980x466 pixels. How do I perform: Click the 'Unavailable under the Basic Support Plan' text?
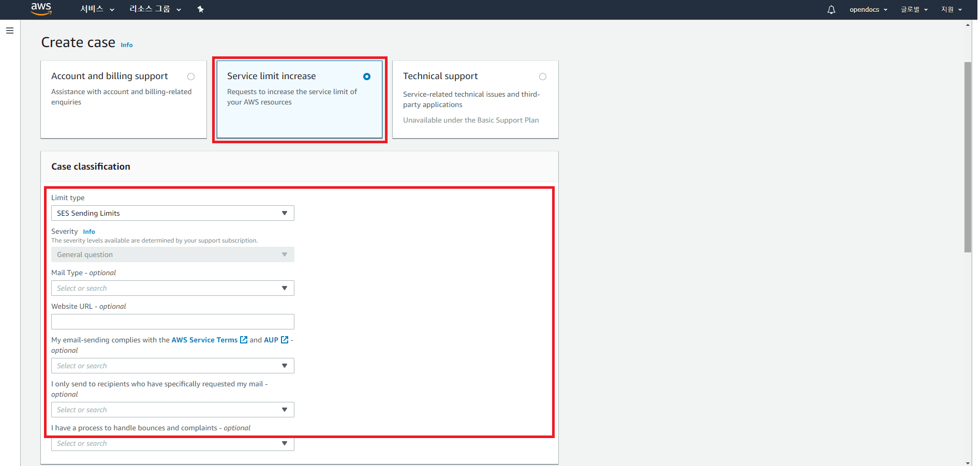tap(471, 120)
